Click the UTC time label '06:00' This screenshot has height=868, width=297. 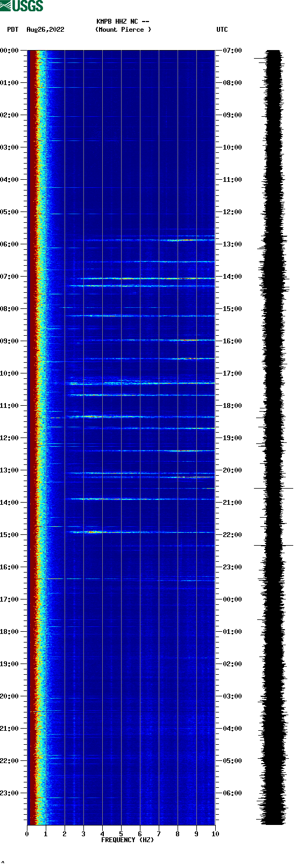232,793
